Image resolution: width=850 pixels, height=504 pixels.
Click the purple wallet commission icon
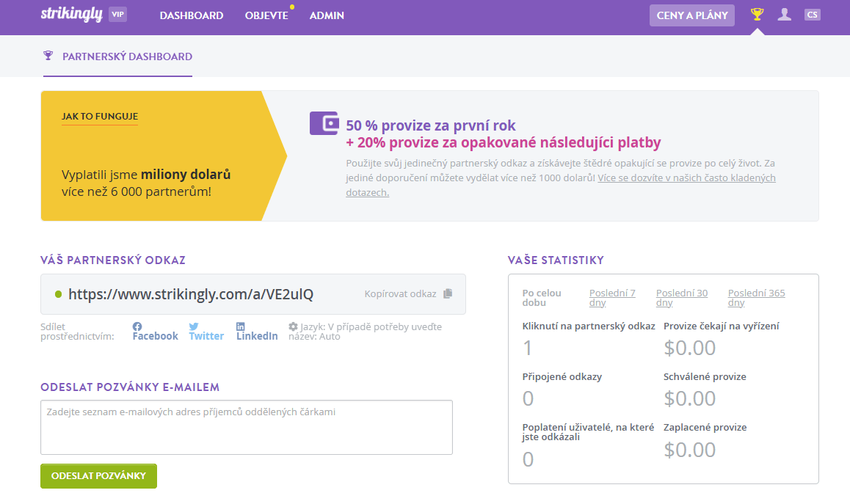click(x=324, y=123)
